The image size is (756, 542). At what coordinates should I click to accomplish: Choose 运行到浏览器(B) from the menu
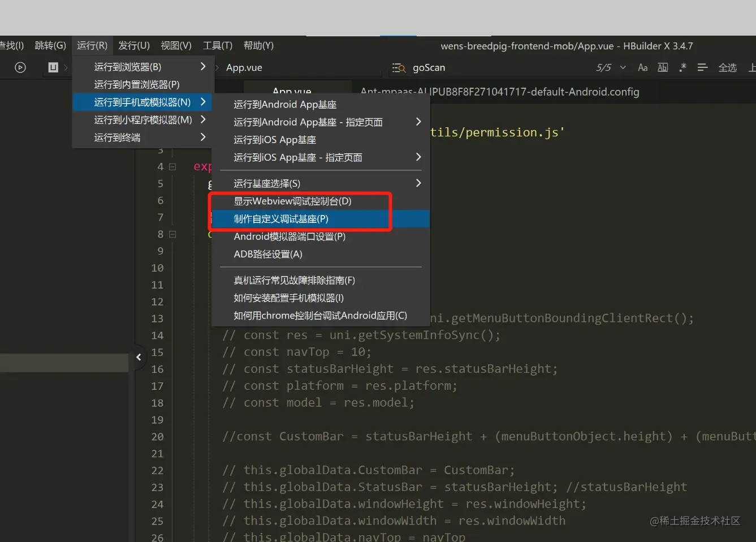(x=143, y=67)
